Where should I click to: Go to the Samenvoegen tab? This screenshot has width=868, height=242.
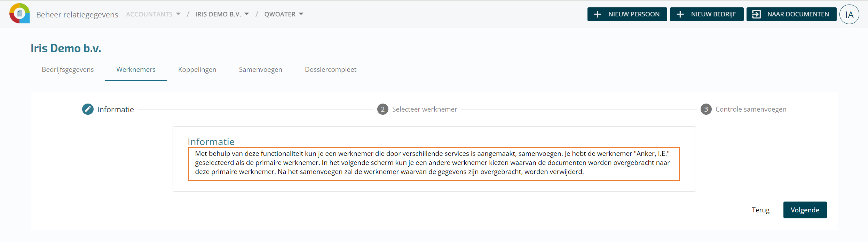260,70
